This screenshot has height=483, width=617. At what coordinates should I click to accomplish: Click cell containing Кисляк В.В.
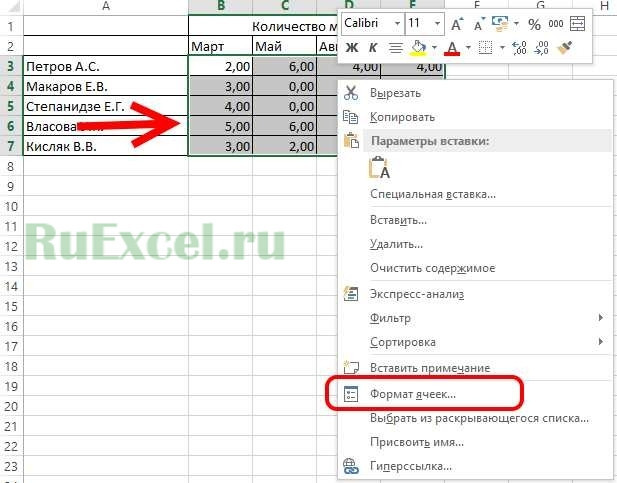[x=106, y=146]
